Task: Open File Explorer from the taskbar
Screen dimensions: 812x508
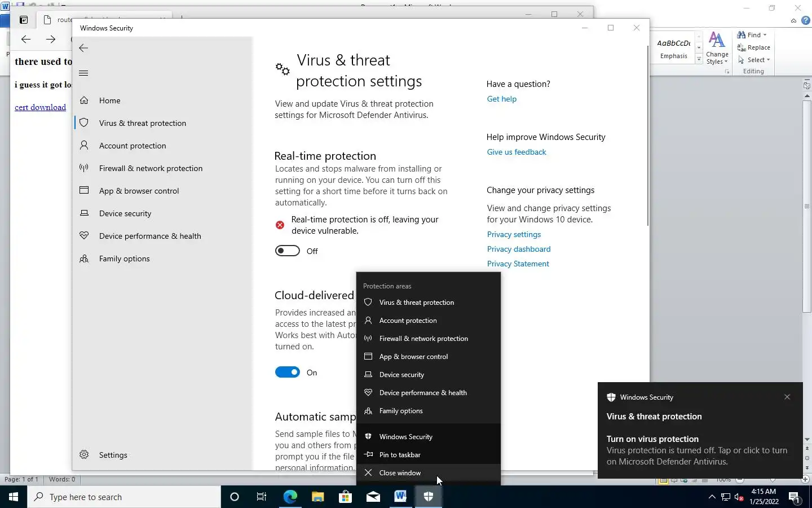Action: click(x=317, y=497)
